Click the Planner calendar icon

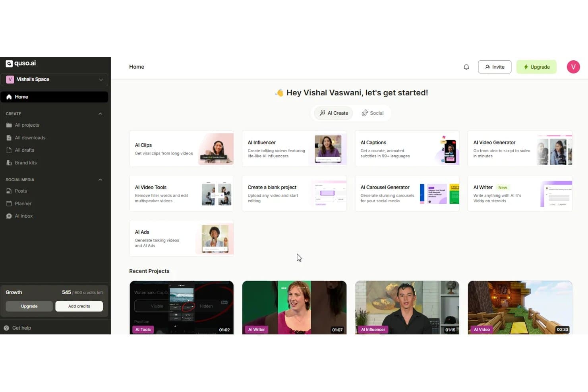pos(9,204)
